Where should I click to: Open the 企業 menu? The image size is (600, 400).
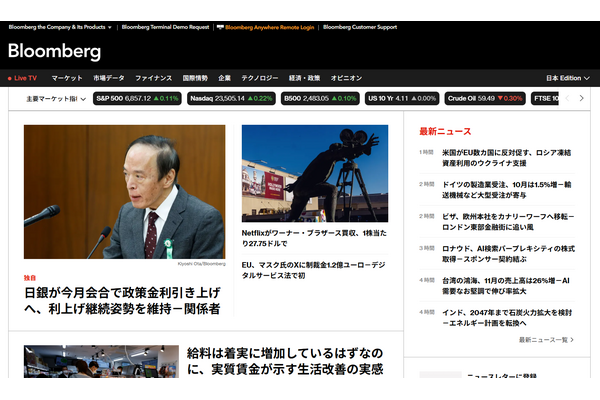(x=225, y=78)
